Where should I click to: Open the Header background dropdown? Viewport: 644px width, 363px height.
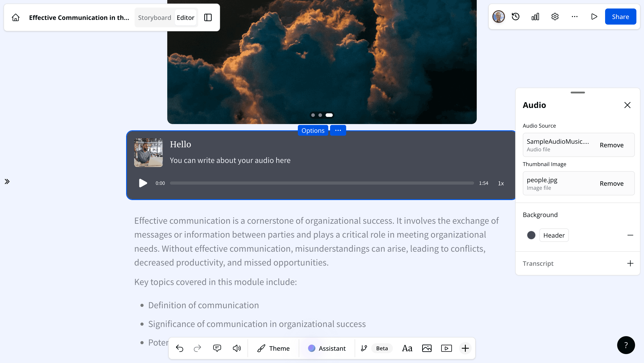pyautogui.click(x=554, y=235)
